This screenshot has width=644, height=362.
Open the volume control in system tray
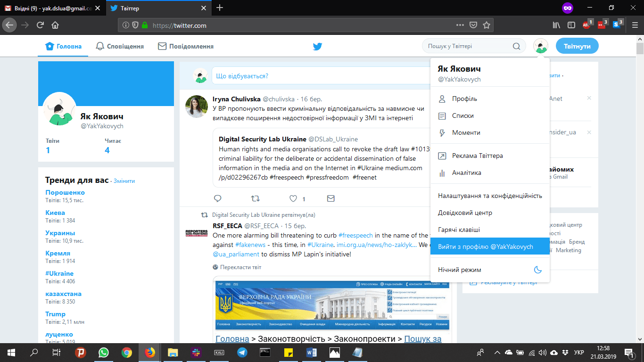click(542, 353)
